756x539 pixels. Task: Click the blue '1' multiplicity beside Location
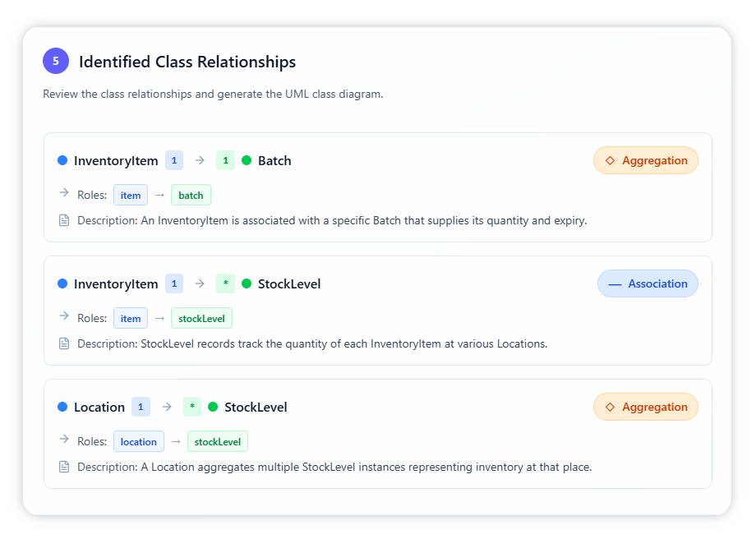(x=141, y=407)
